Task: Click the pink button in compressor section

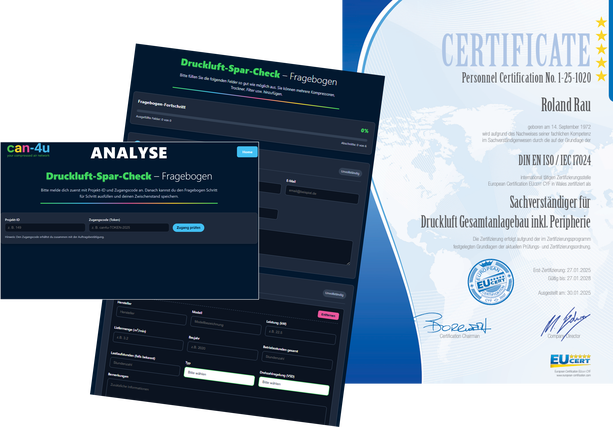Action: [326, 315]
